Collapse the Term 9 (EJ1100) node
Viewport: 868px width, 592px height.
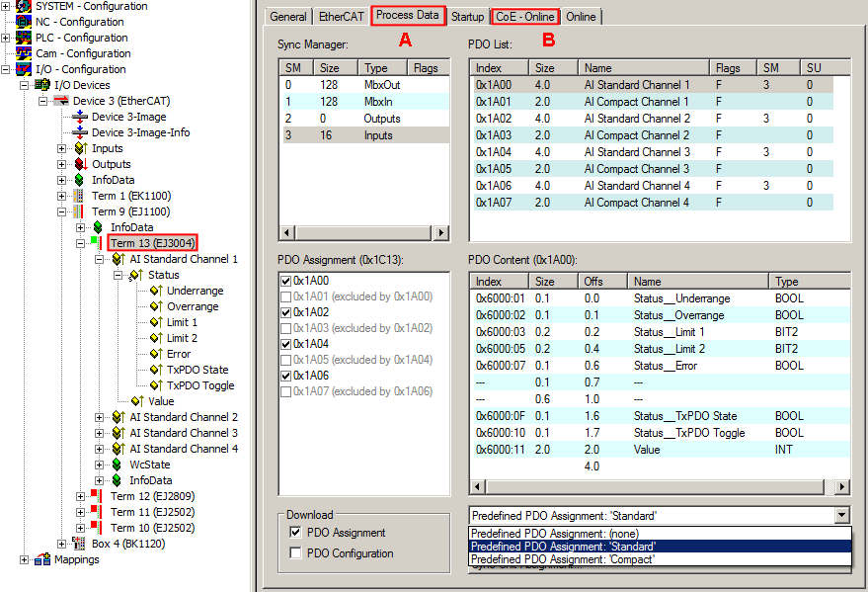coord(61,211)
